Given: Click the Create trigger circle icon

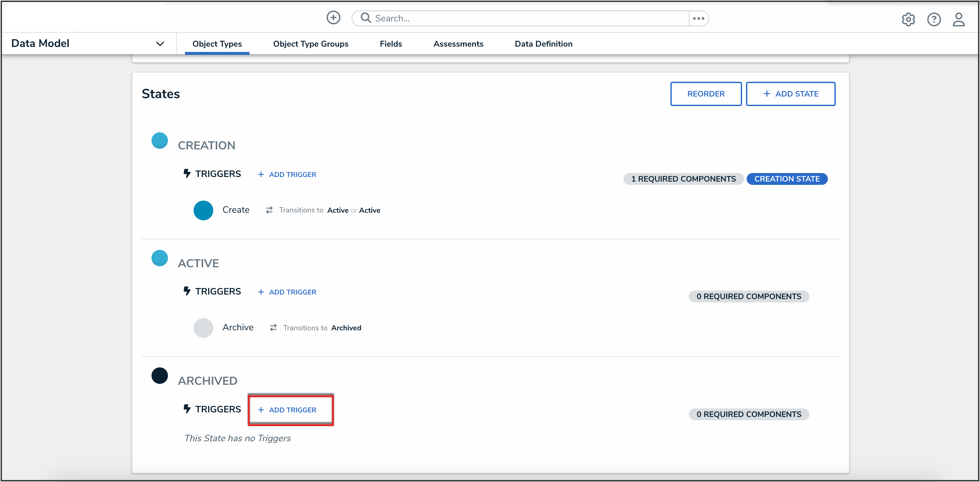Looking at the screenshot, I should (203, 210).
